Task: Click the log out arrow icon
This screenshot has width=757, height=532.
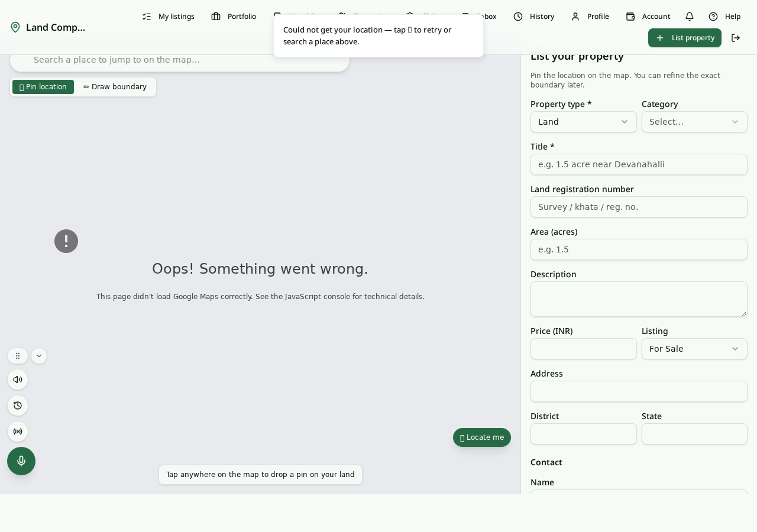Action: (x=736, y=38)
